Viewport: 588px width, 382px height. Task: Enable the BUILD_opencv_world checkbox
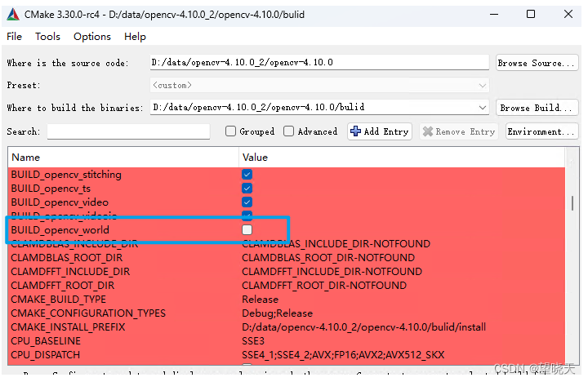247,230
